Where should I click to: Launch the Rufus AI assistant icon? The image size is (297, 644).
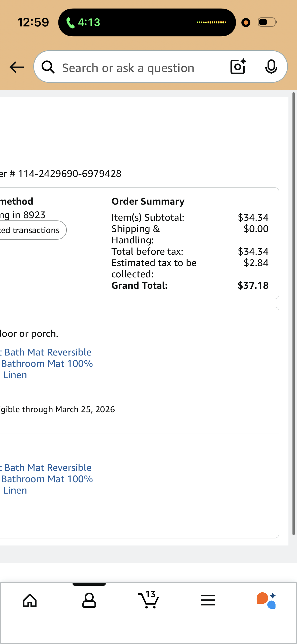267,600
